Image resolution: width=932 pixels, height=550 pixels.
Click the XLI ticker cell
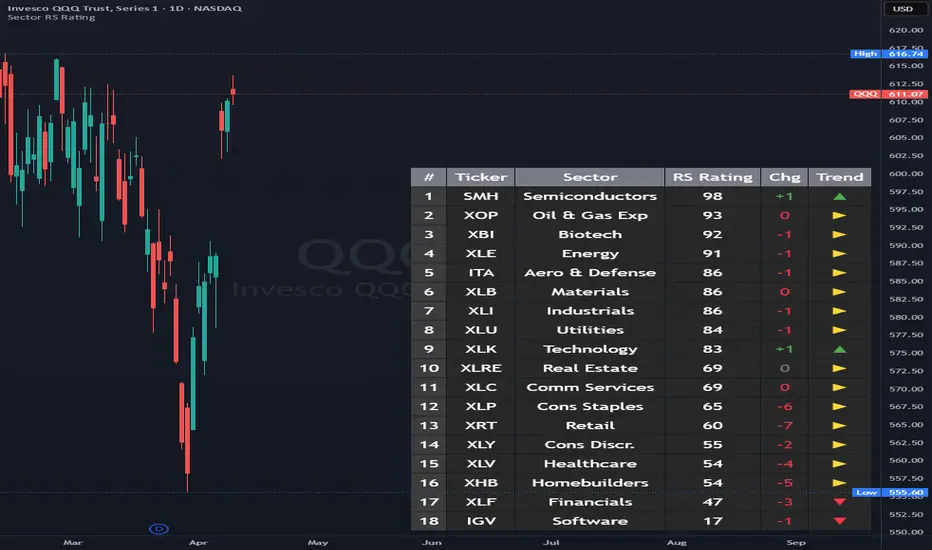click(x=481, y=311)
